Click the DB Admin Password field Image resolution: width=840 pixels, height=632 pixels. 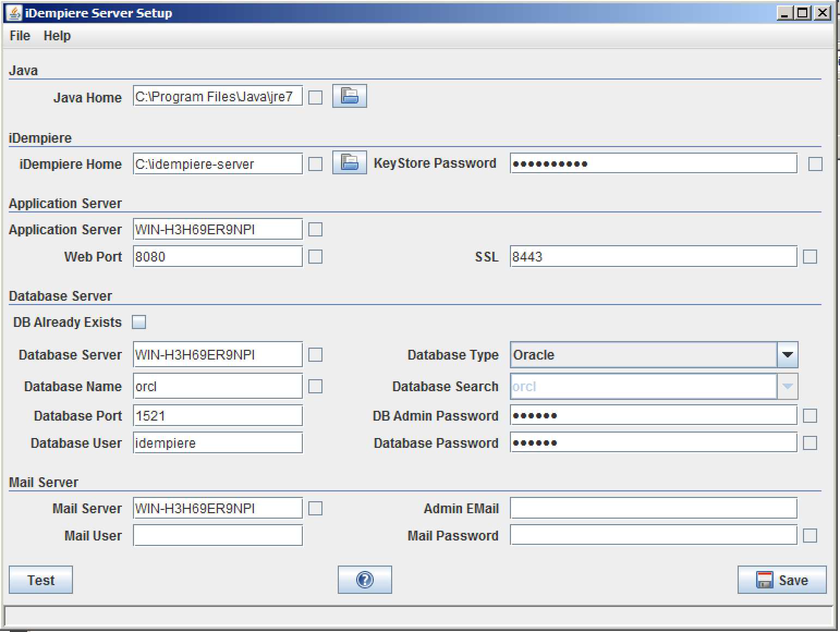pyautogui.click(x=654, y=416)
